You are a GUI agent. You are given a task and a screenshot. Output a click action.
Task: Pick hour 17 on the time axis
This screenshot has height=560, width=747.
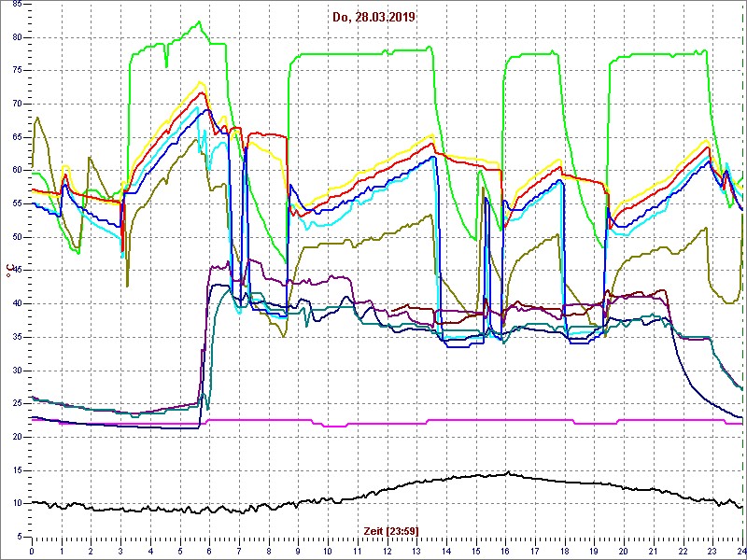click(x=534, y=550)
